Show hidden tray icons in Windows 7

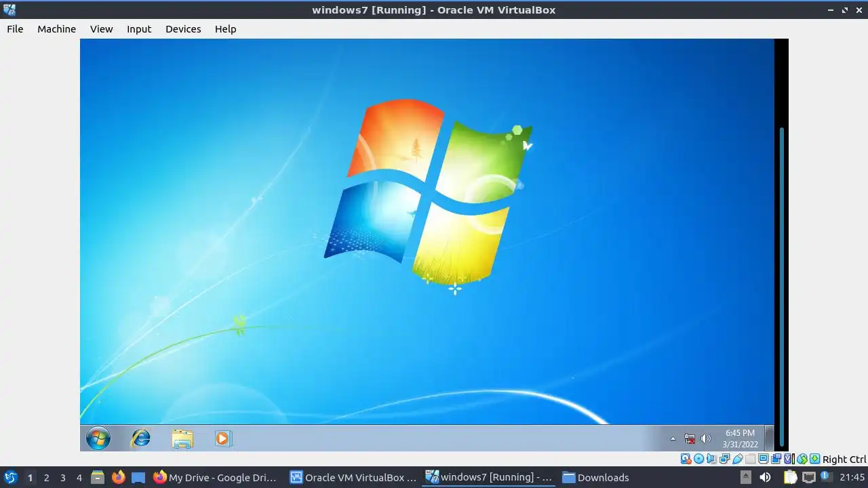coord(673,439)
